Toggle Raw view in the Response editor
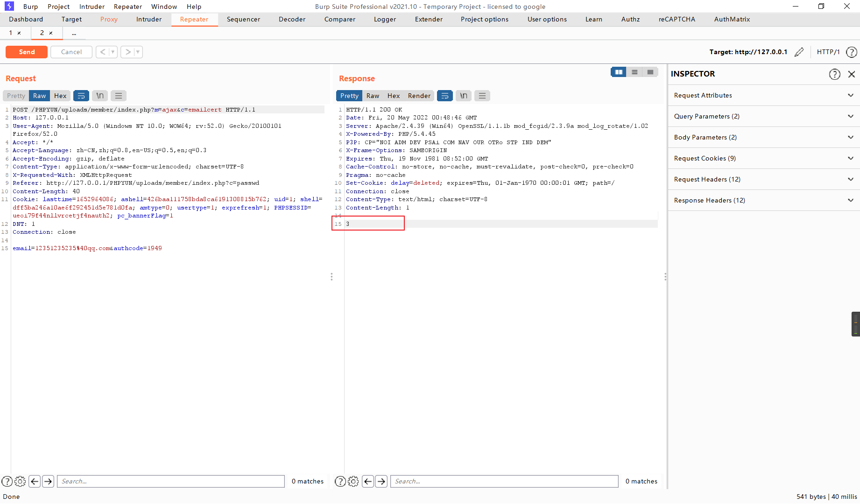This screenshot has width=860, height=504. pyautogui.click(x=373, y=96)
